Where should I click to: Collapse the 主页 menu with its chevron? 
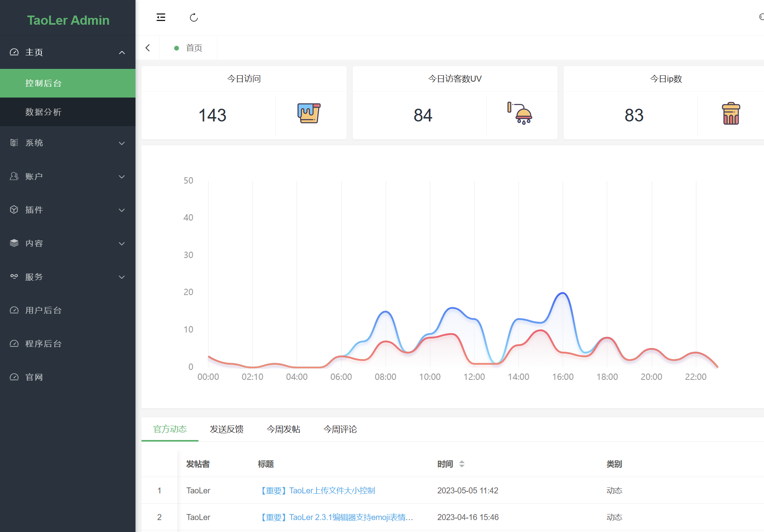click(122, 53)
